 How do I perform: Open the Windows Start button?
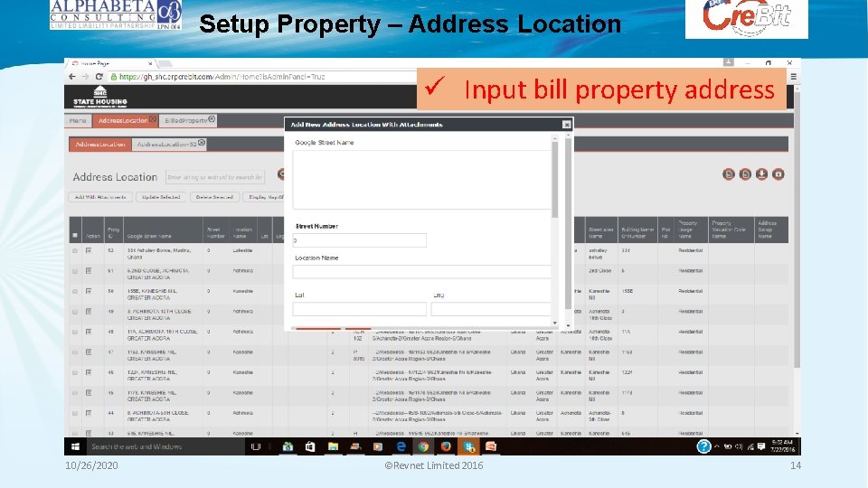click(x=75, y=446)
